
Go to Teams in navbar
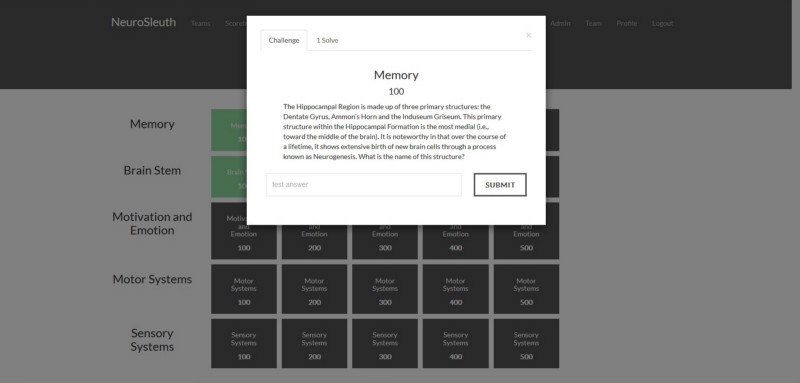(x=201, y=23)
